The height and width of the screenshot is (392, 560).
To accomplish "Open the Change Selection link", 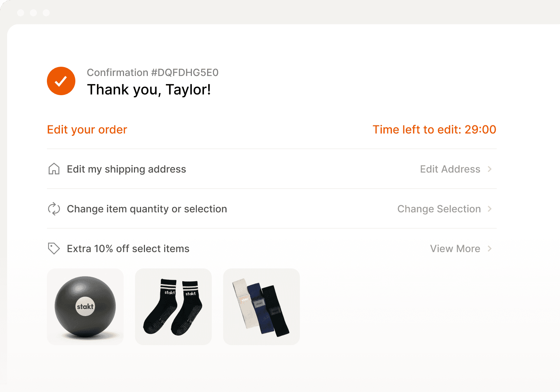I will pos(439,209).
